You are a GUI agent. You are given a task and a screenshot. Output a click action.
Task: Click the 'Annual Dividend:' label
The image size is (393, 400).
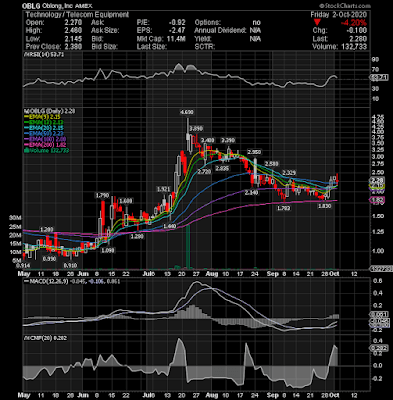220,31
